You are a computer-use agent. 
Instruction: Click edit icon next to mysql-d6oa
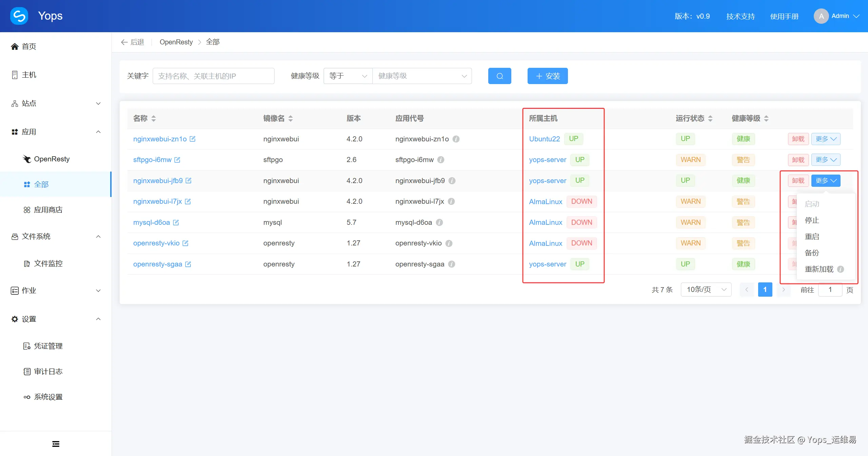pyautogui.click(x=176, y=222)
